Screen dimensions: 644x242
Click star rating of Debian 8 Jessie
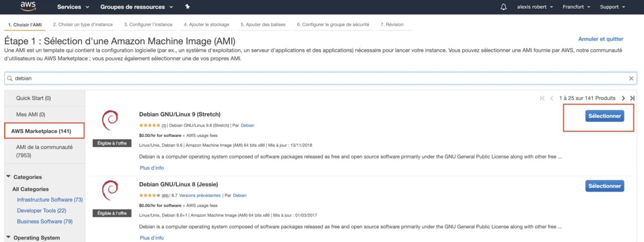[149, 195]
